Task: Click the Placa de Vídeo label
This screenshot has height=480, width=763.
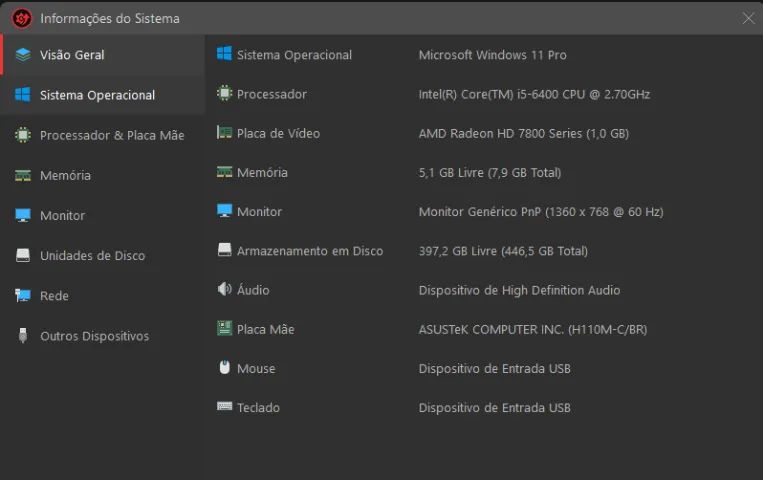Action: [x=278, y=133]
